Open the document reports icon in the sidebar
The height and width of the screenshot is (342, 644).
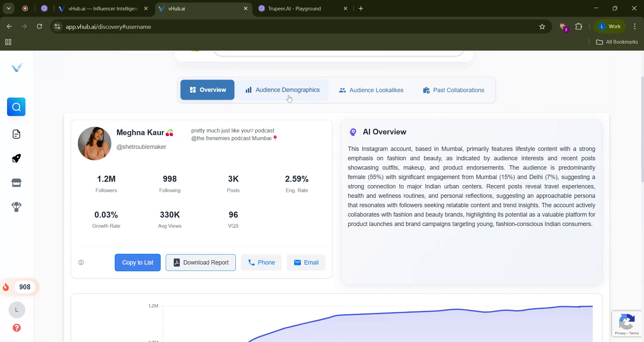pos(16,134)
